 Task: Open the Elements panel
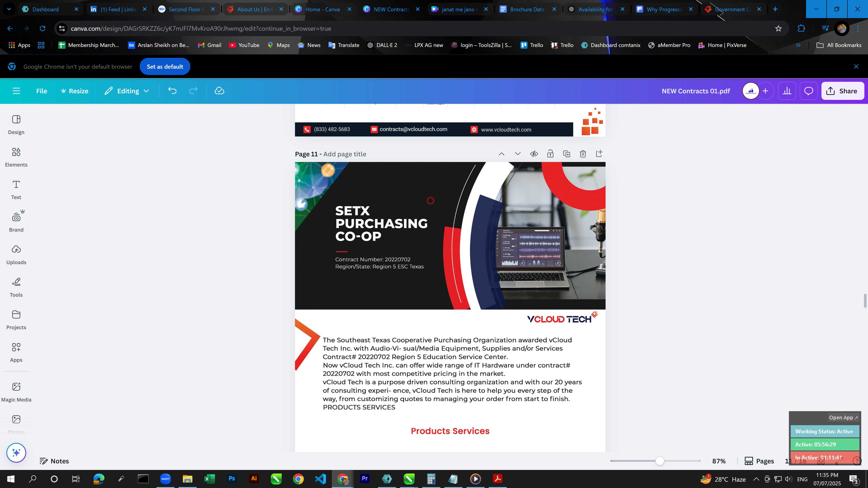tap(16, 157)
